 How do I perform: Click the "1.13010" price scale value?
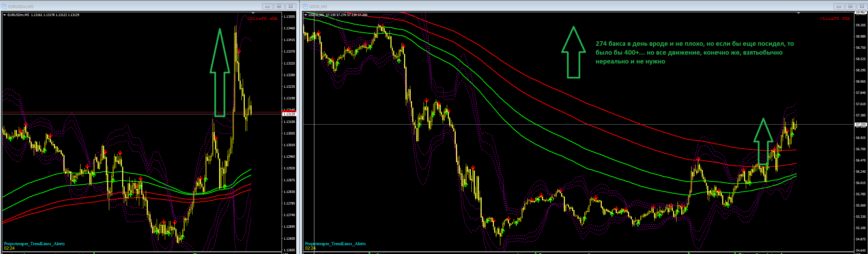pyautogui.click(x=289, y=145)
